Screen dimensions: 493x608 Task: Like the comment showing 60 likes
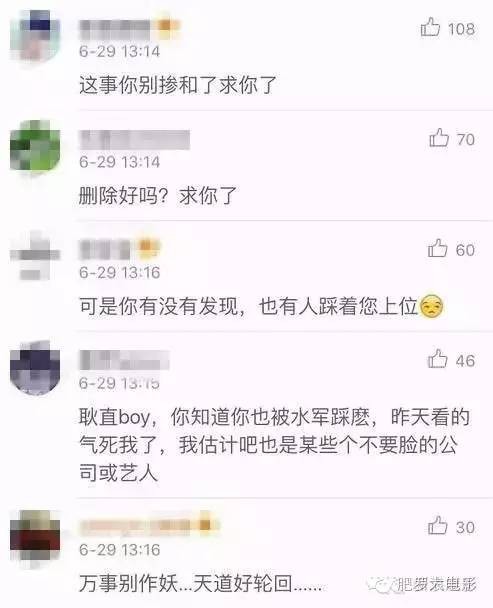click(438, 248)
